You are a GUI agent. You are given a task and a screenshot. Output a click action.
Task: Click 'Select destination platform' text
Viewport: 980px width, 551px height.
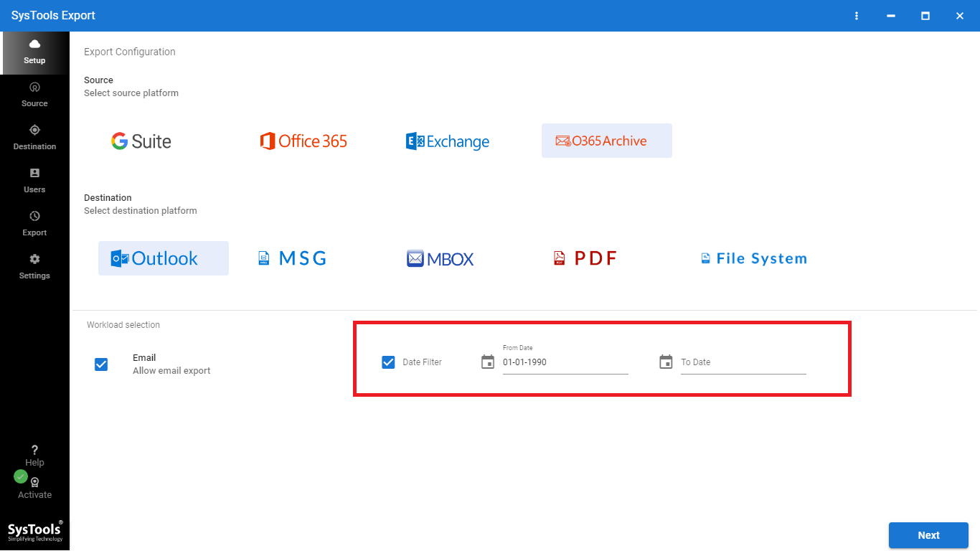pyautogui.click(x=141, y=211)
